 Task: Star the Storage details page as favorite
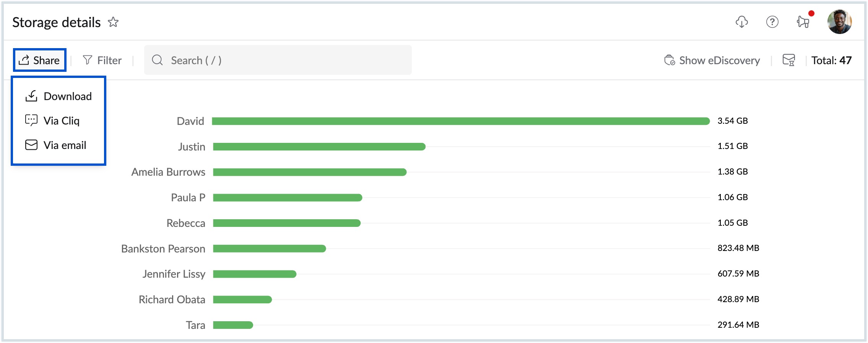pyautogui.click(x=113, y=22)
